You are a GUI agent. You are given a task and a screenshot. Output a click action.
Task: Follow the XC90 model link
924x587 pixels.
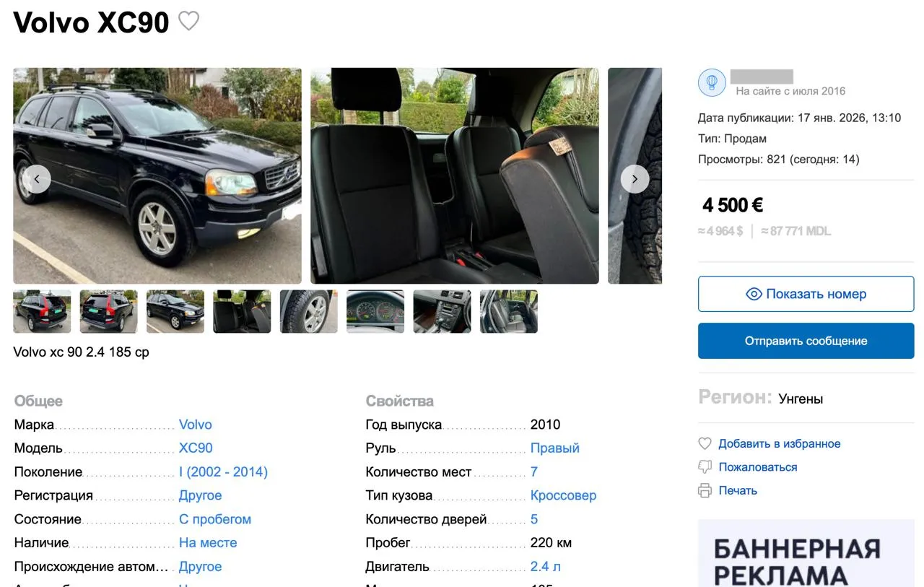(196, 448)
